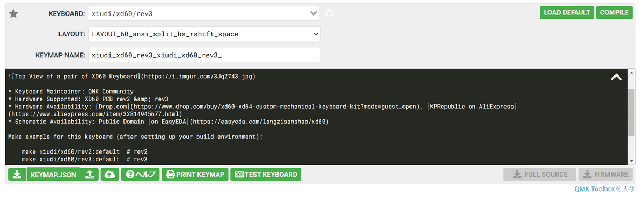644x197 pixels.
Task: Click the readme panel vertical scrollbar
Action: (632, 117)
